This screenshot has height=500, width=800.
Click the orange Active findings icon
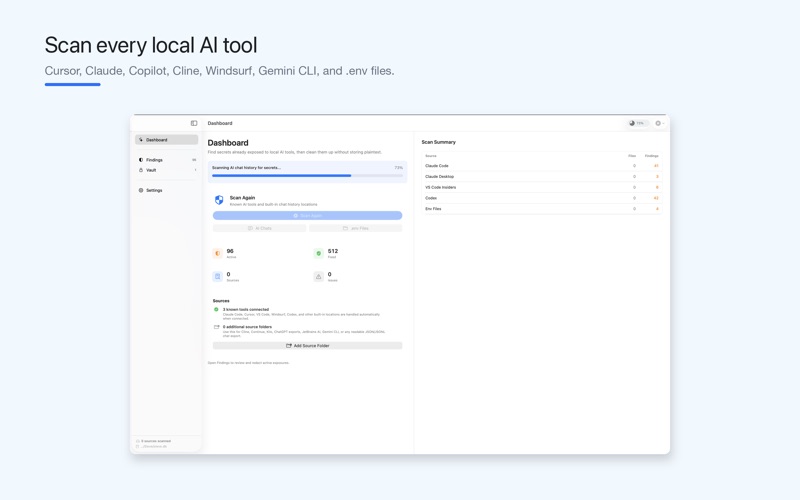pyautogui.click(x=217, y=253)
